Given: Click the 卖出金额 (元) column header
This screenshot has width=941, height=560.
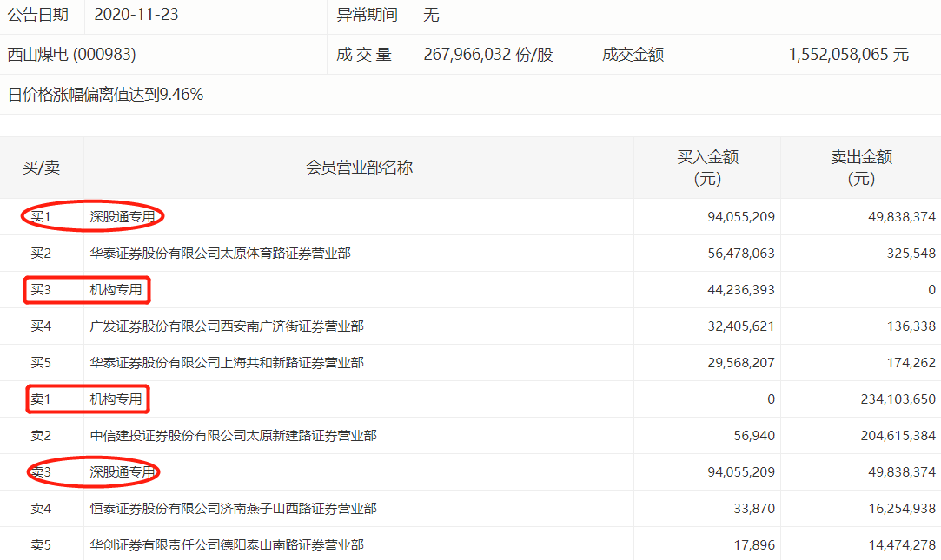Looking at the screenshot, I should pos(861,168).
